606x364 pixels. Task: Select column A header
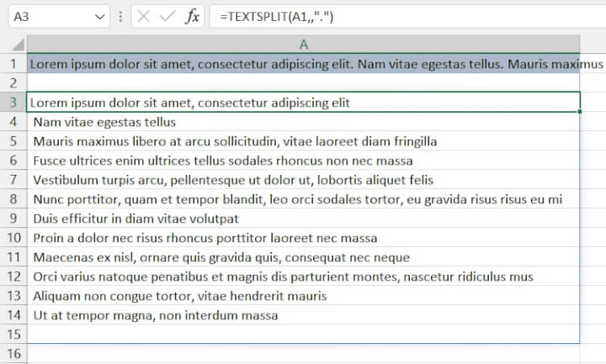[x=303, y=44]
